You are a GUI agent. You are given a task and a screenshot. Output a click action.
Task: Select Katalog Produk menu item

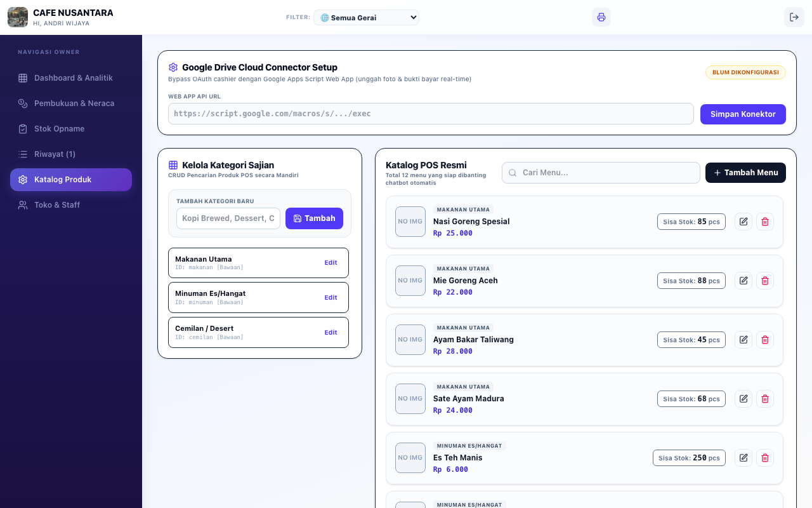71,180
